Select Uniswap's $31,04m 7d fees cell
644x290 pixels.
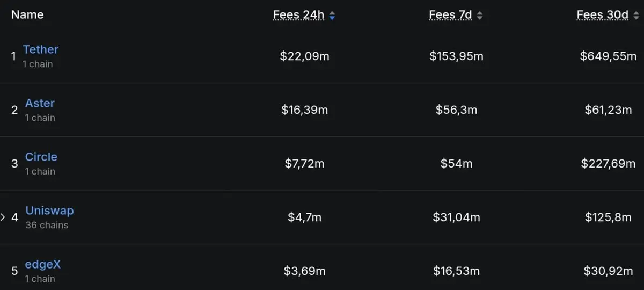(456, 218)
